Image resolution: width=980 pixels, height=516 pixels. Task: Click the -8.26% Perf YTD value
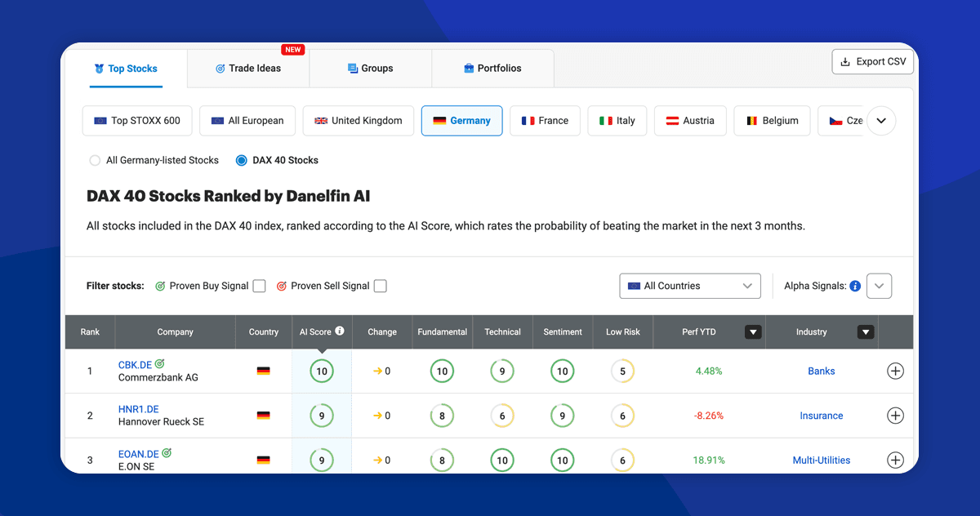(709, 416)
